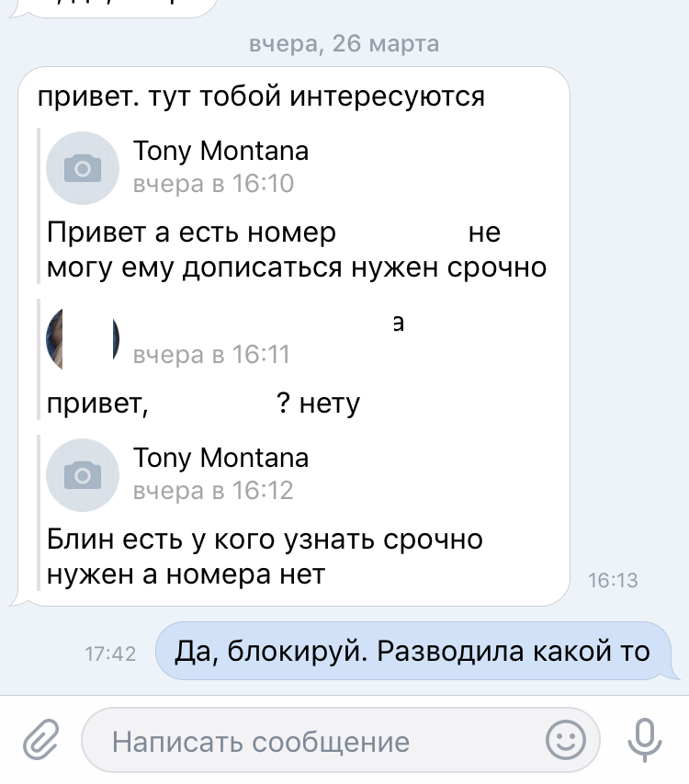This screenshot has height=784, width=689.
Task: Focus the 'Написать сообщение' input field
Action: click(x=312, y=741)
